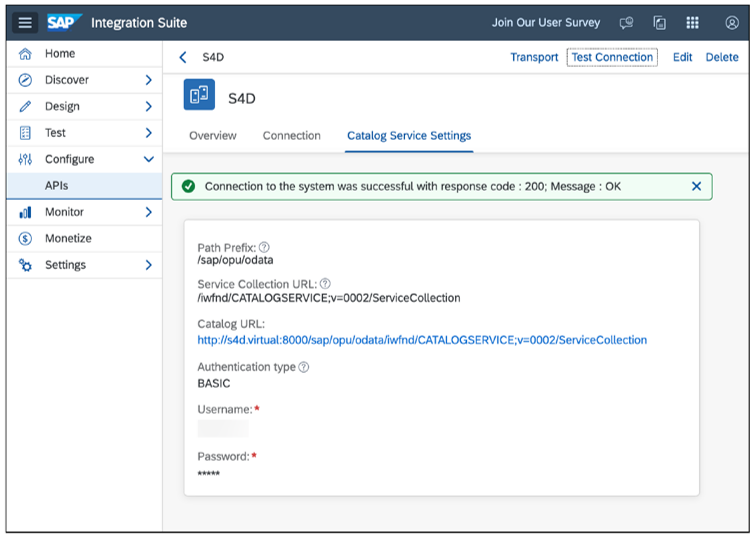Click the help icon beside Path Prefix
756x539 pixels.
coord(264,247)
